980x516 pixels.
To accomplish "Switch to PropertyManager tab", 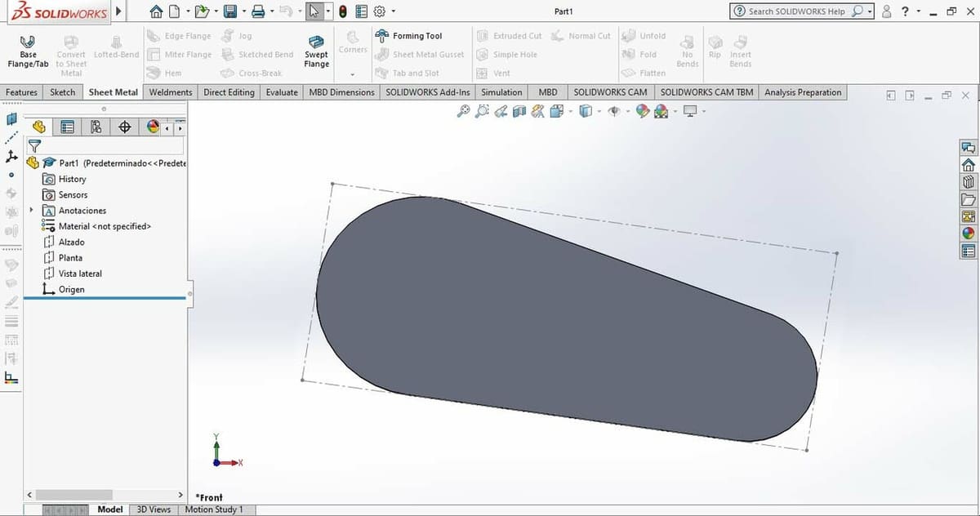I will [x=68, y=127].
